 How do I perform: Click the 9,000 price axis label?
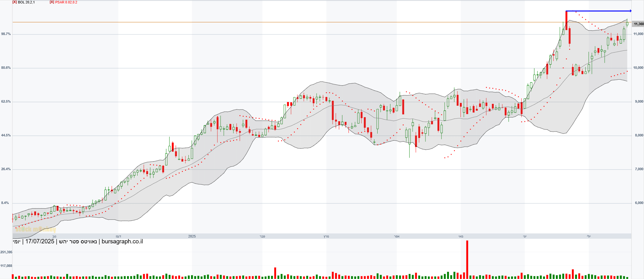pyautogui.click(x=639, y=101)
